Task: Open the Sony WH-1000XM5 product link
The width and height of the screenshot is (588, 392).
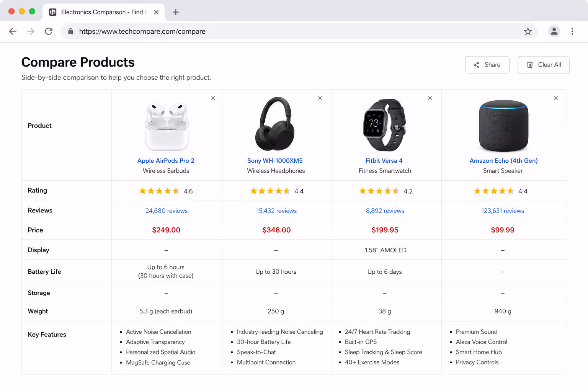Action: [275, 161]
